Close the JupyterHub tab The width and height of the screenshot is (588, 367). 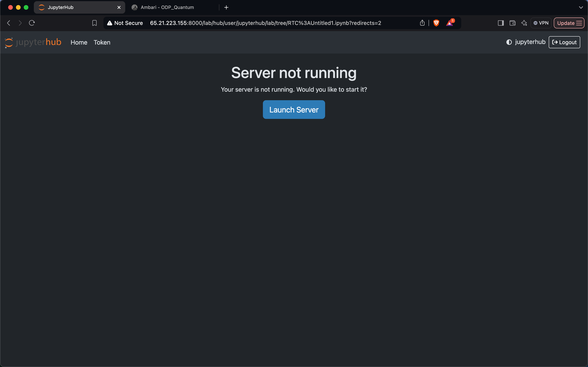pos(119,8)
